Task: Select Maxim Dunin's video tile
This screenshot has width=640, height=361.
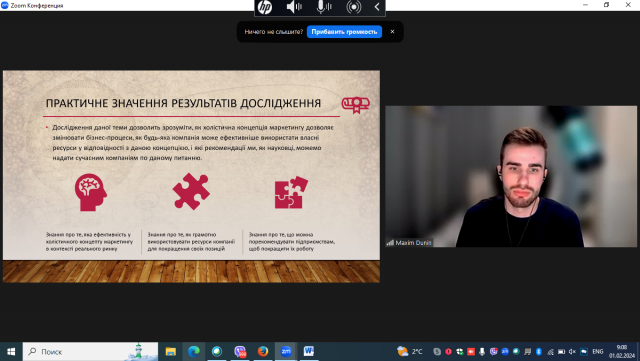Action: (x=511, y=176)
